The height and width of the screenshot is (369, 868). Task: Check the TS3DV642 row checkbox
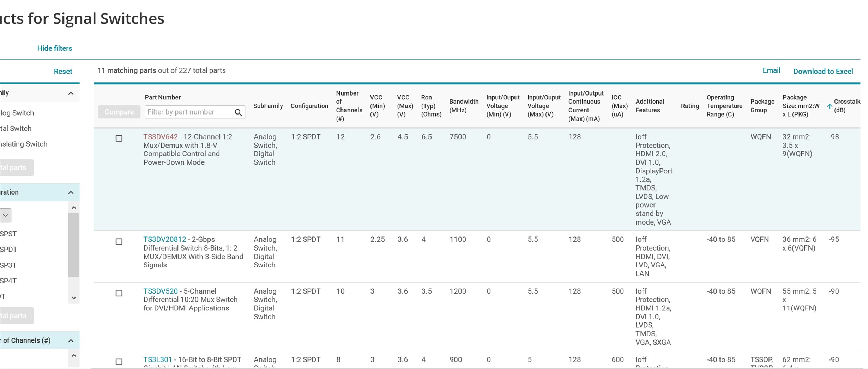119,138
